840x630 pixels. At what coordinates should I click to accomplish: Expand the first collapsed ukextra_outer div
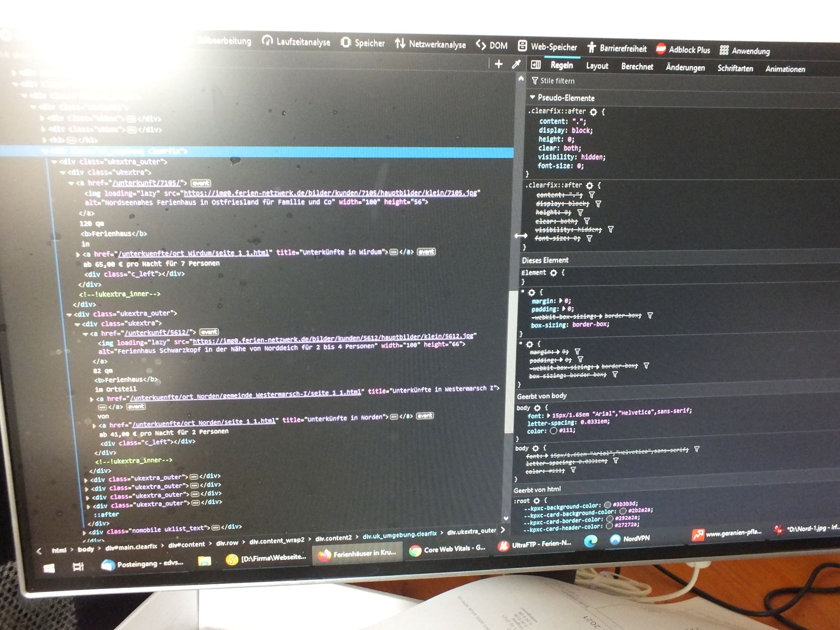(x=87, y=479)
